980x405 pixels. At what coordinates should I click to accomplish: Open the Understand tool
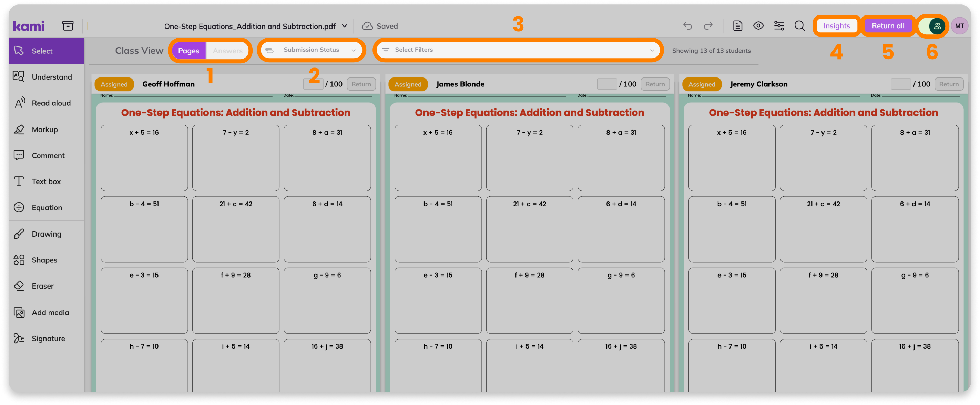coord(47,77)
